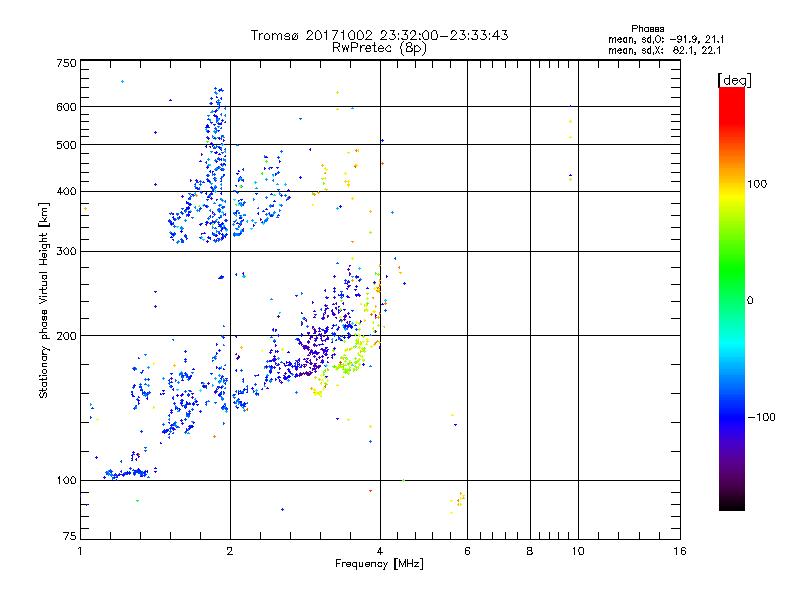Click the '0' colorbar tick label
The width and height of the screenshot is (800, 600).
click(x=750, y=301)
